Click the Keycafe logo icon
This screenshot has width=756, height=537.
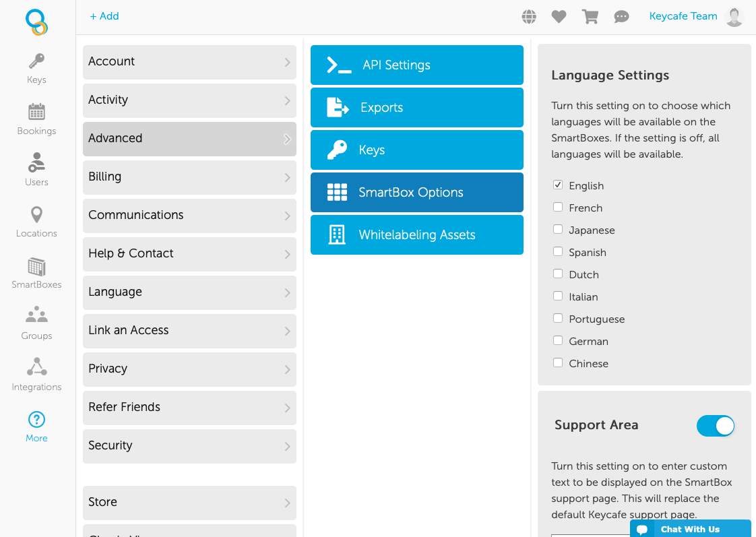[36, 22]
